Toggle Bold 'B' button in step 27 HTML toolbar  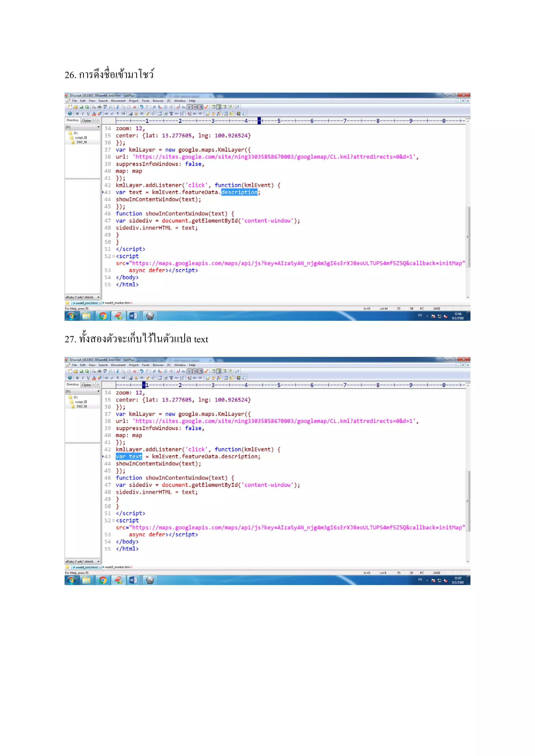click(77, 378)
